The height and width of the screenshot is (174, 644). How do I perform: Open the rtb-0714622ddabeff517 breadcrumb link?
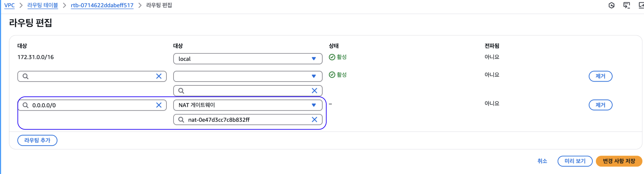pos(102,5)
